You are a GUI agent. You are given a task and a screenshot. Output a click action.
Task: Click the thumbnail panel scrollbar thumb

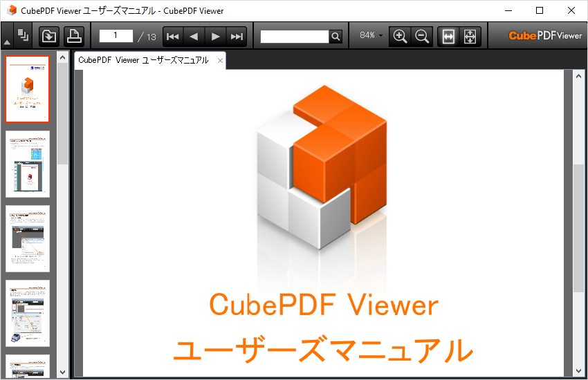coord(63,113)
